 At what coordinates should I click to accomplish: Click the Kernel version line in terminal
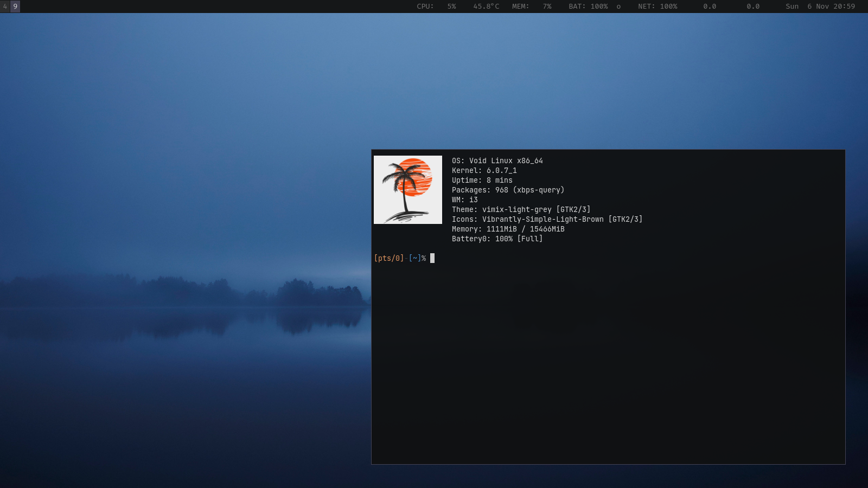coord(484,170)
